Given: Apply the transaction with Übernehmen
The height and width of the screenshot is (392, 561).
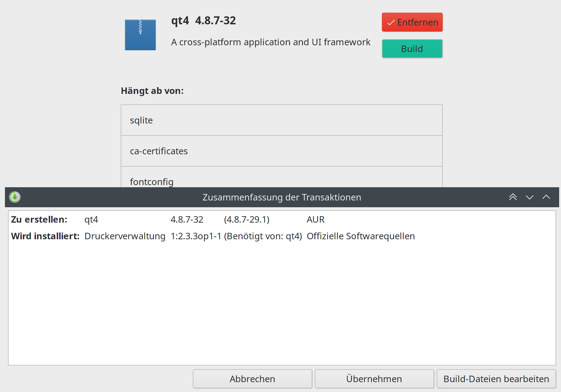Looking at the screenshot, I should 374,379.
